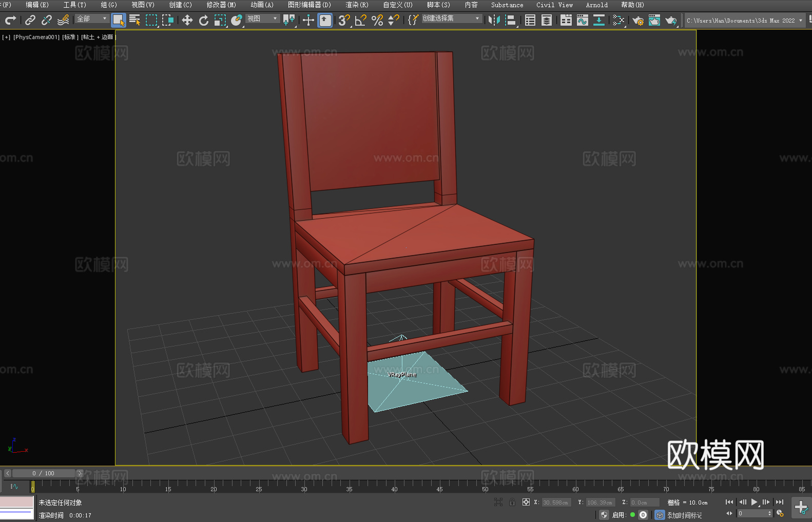Click the Redo arrow icon
Image resolution: width=812 pixels, height=522 pixels.
[x=10, y=20]
